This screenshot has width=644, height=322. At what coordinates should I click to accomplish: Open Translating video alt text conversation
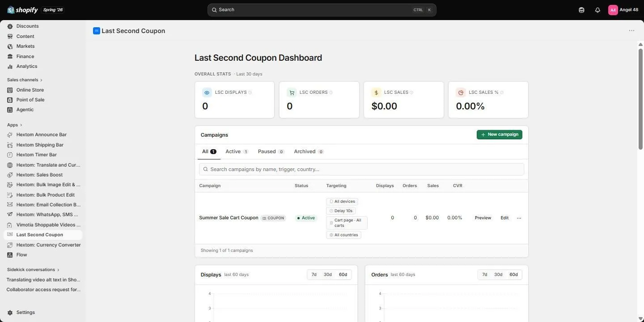[x=43, y=280]
